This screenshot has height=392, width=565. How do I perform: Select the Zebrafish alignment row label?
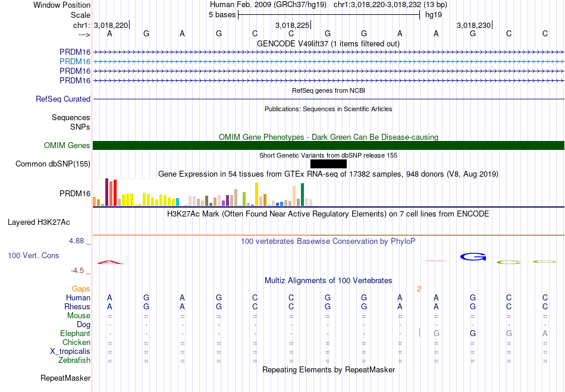tap(74, 360)
